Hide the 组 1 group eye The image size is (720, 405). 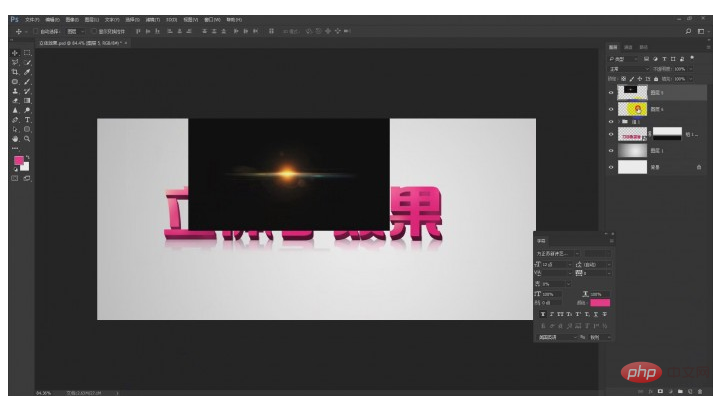[611, 122]
